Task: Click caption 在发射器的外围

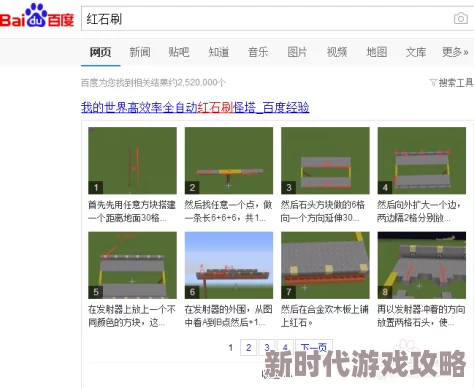Action: tap(228, 316)
